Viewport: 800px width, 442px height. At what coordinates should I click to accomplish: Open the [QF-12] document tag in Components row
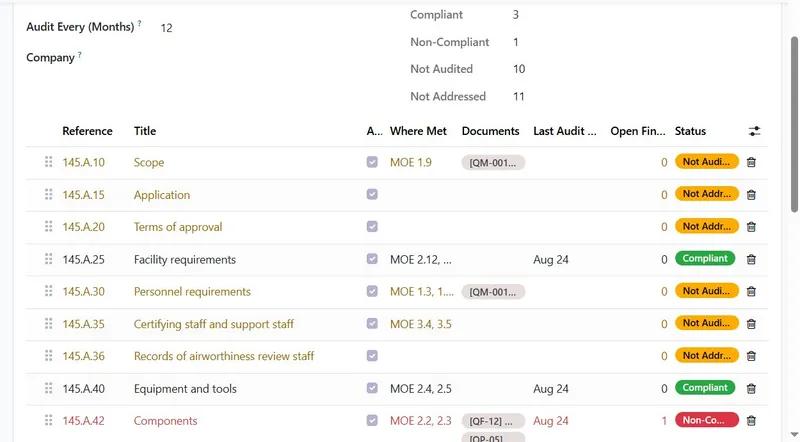(493, 421)
